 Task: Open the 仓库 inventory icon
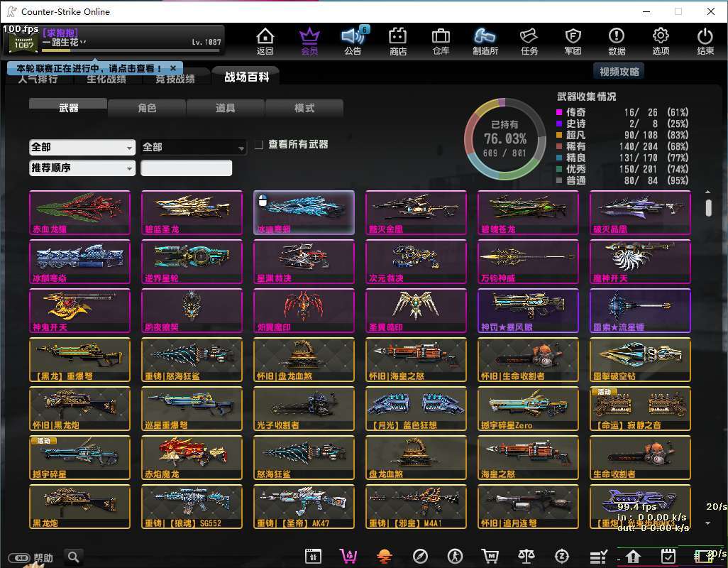click(441, 40)
